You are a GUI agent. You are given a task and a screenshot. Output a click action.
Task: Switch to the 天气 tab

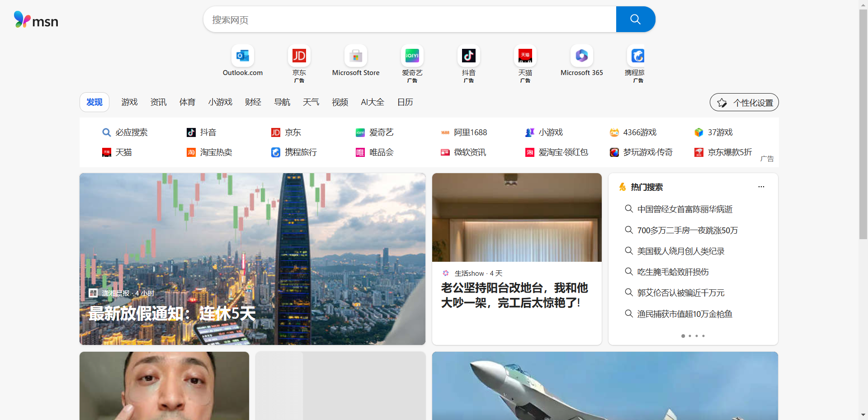pyautogui.click(x=311, y=102)
